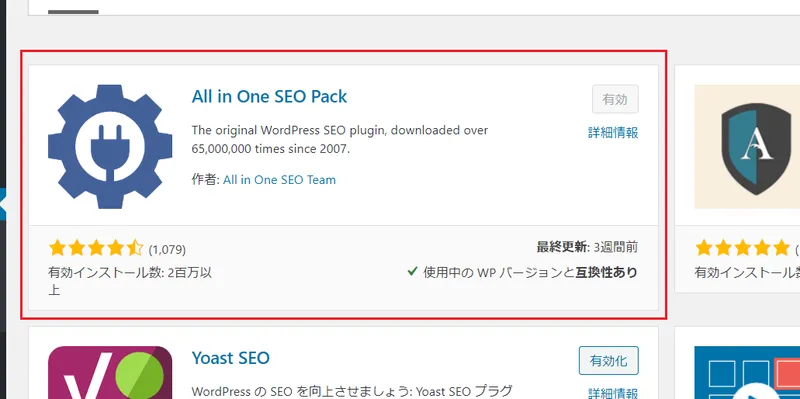Click the green compatibility checkmark icon

(413, 271)
